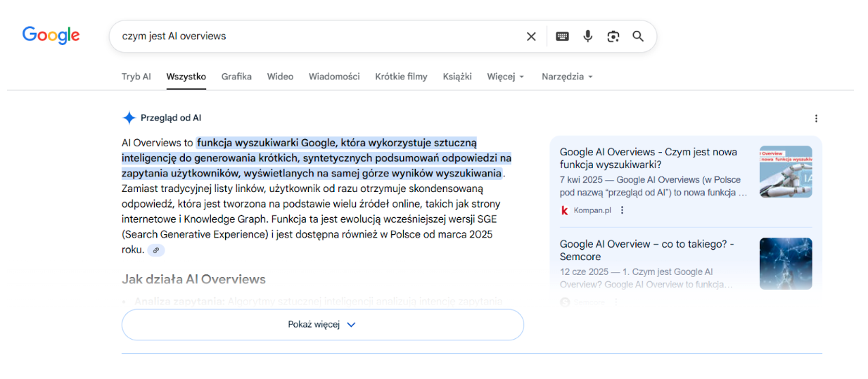Click the magnifying glass search icon
Viewport: 868px width, 379px height.
[638, 37]
